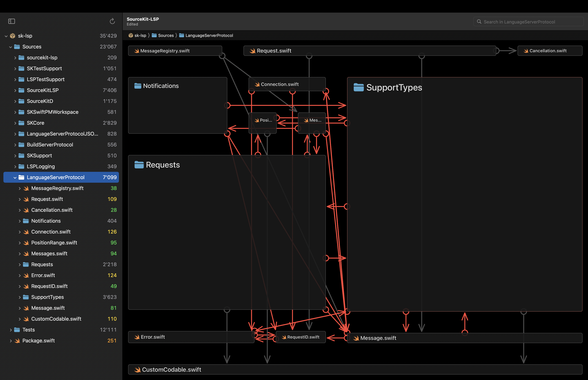Click the sk-lsp package icon in sidebar
This screenshot has height=380, width=588.
point(13,36)
